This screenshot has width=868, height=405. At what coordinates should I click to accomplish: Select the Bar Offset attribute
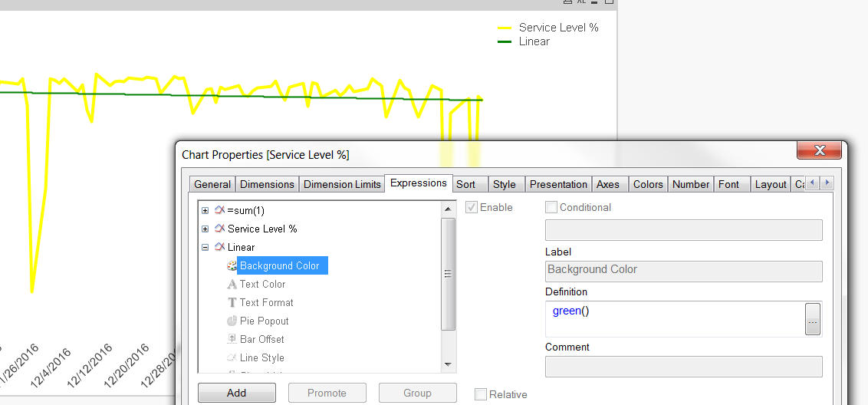[261, 339]
